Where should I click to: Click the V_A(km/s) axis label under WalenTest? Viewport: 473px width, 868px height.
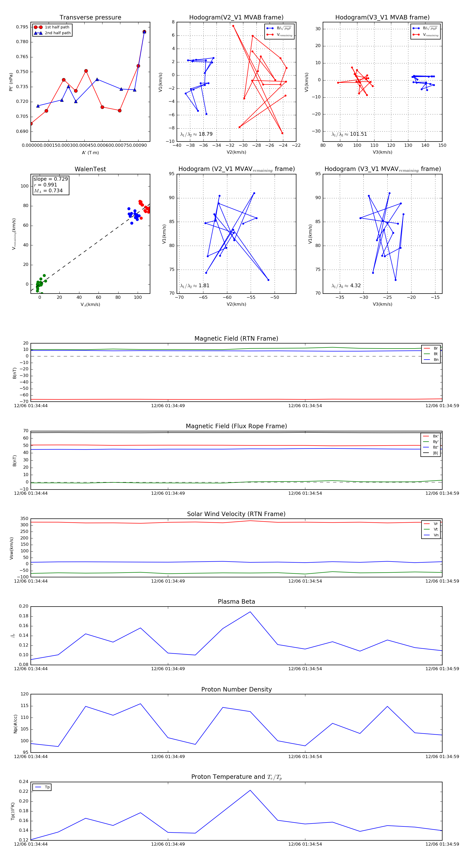click(x=90, y=305)
